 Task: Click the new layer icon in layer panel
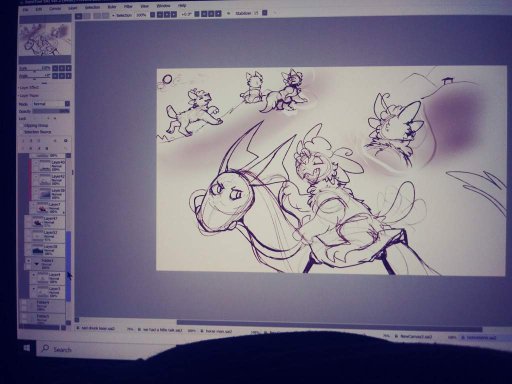(23, 141)
